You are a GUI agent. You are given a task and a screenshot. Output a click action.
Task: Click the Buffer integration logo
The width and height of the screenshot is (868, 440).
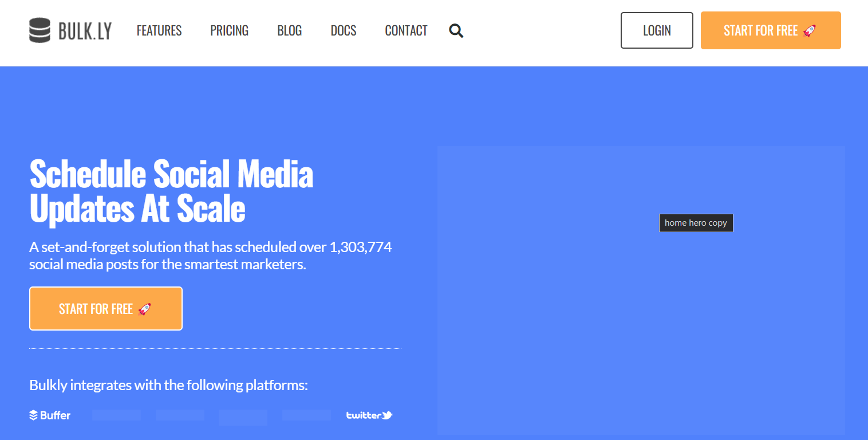[50, 415]
